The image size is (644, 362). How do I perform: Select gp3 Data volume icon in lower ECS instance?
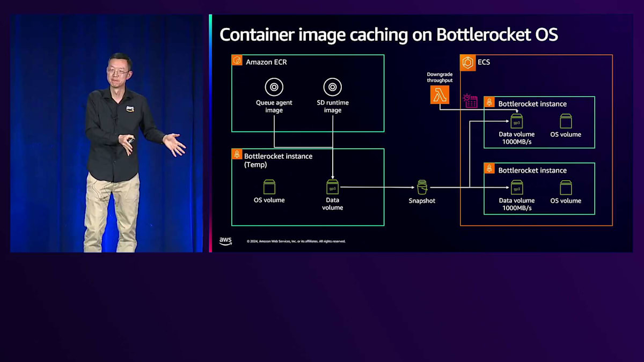pos(517,187)
